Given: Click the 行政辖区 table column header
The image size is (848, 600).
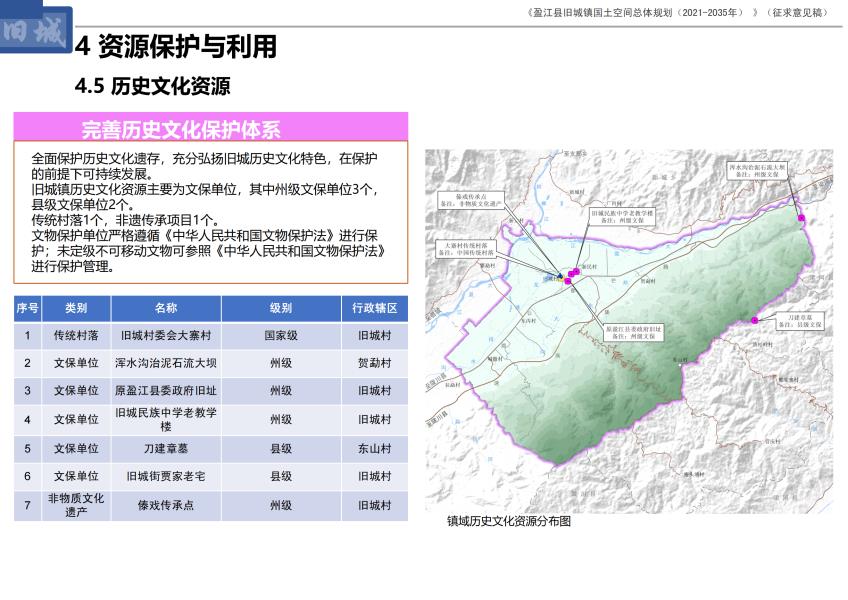Looking at the screenshot, I should coord(375,308).
